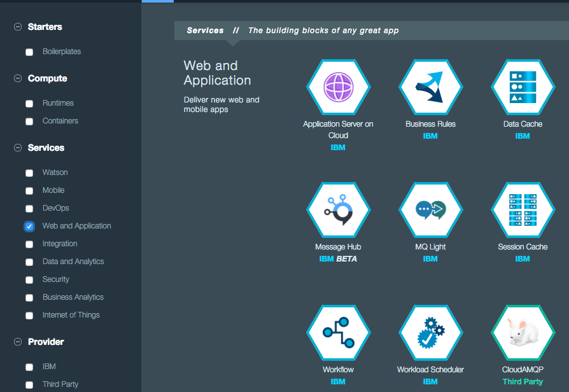
Task: Tick the Security checkbox
Action: [x=29, y=279]
